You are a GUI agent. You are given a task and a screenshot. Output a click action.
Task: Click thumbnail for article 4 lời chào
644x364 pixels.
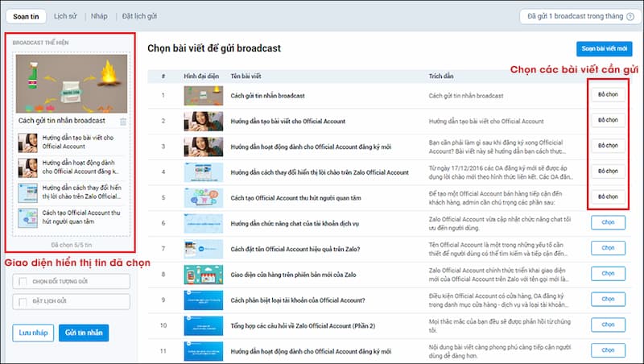tap(204, 172)
